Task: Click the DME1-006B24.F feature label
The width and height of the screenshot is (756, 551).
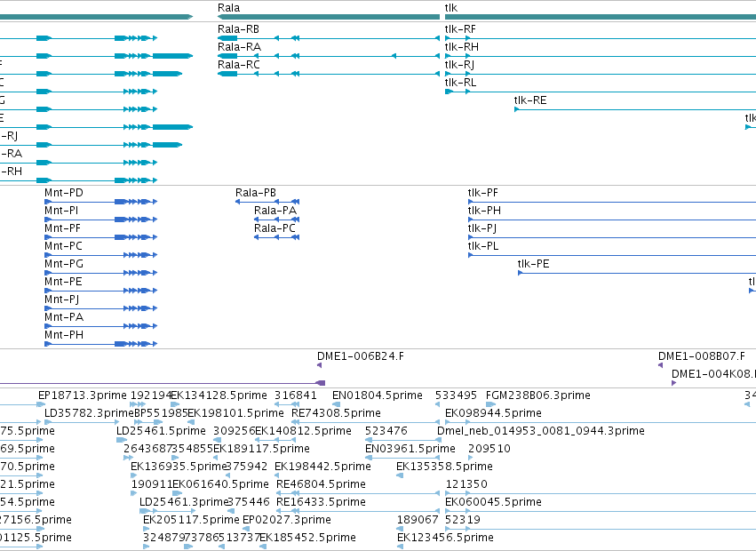Action: click(x=361, y=356)
